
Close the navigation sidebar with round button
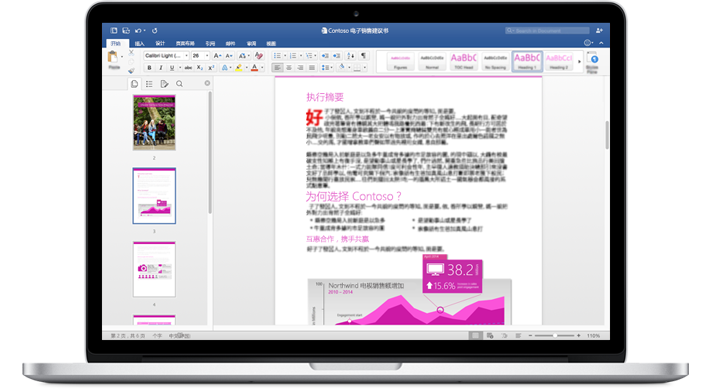207,83
